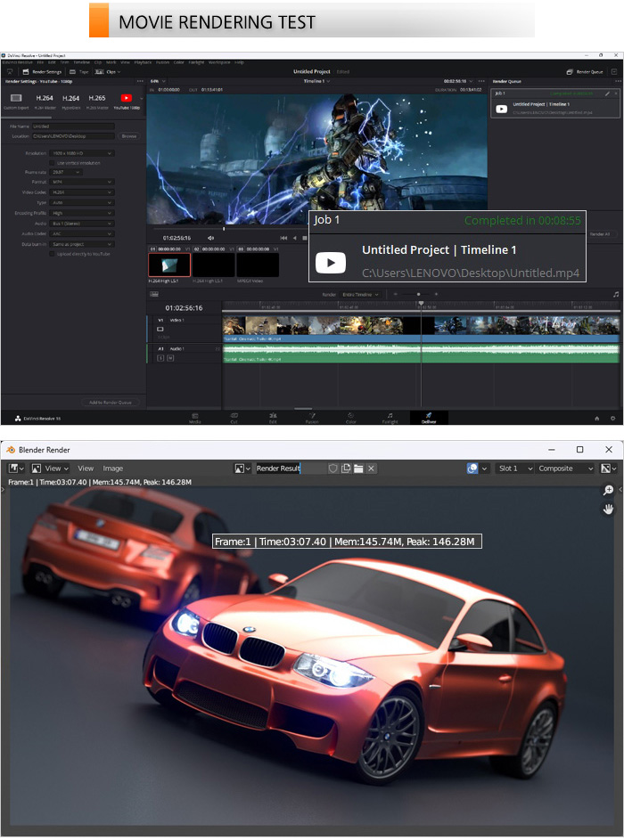This screenshot has width=624, height=840.
Task: Open Blender Composite layer dropdown
Action: 566,469
